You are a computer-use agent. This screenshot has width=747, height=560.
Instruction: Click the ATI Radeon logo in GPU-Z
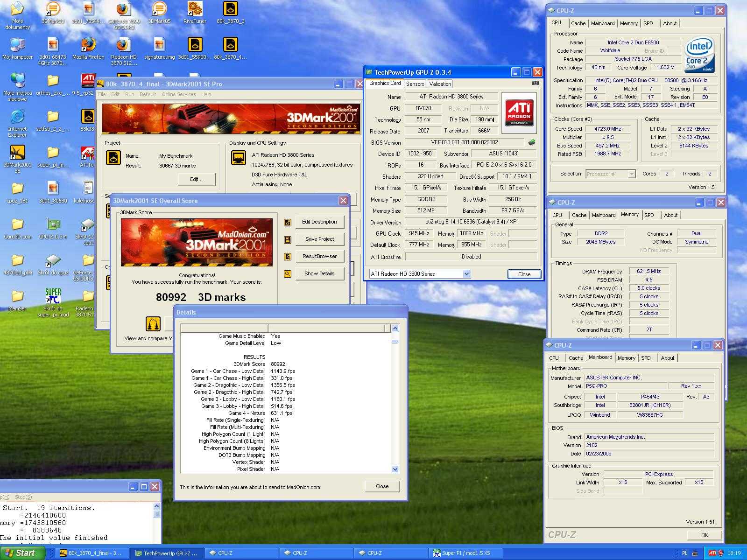[519, 113]
